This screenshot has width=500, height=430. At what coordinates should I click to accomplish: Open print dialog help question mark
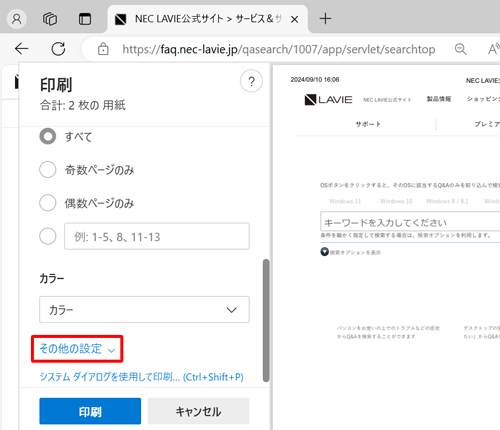pyautogui.click(x=251, y=81)
